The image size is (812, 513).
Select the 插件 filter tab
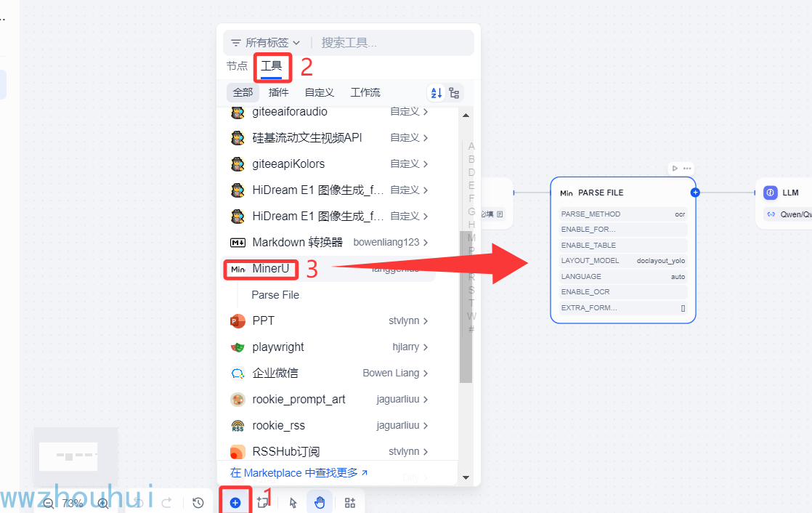point(279,93)
